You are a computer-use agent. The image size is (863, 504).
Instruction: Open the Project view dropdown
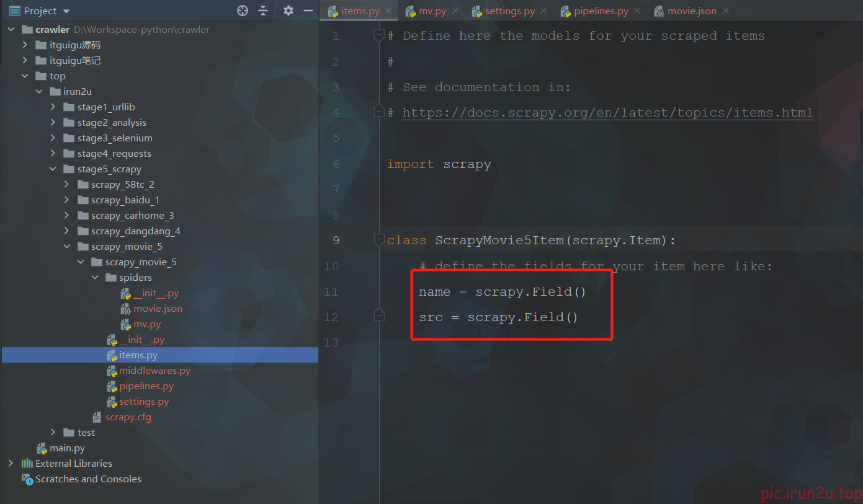click(66, 11)
